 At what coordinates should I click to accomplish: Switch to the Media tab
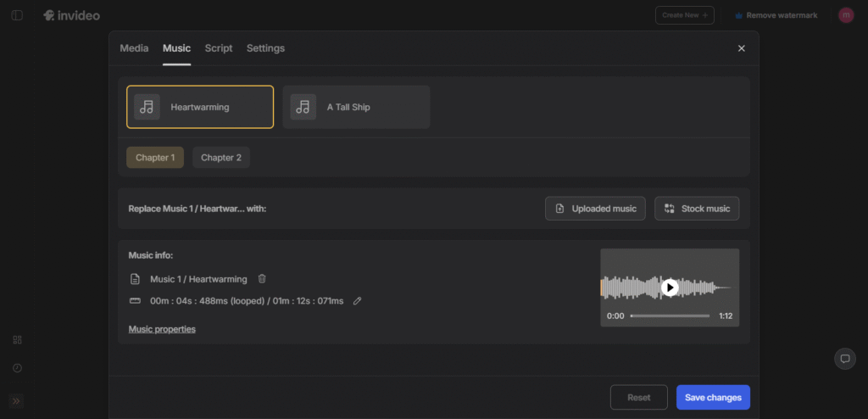tap(134, 48)
